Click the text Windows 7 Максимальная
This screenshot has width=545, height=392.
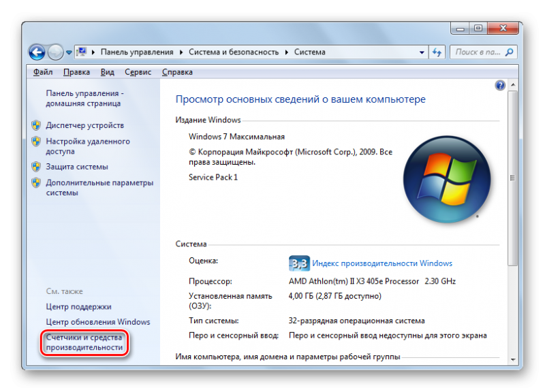coord(236,137)
